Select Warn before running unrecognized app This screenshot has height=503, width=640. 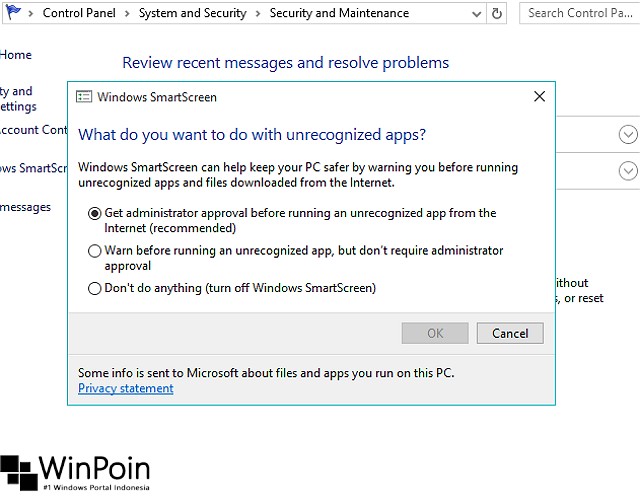tap(94, 251)
